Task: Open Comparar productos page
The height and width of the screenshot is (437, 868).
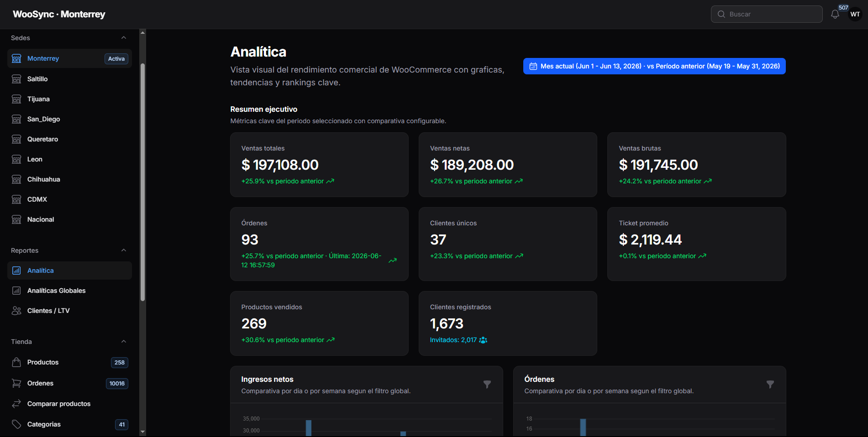Action: point(69,404)
